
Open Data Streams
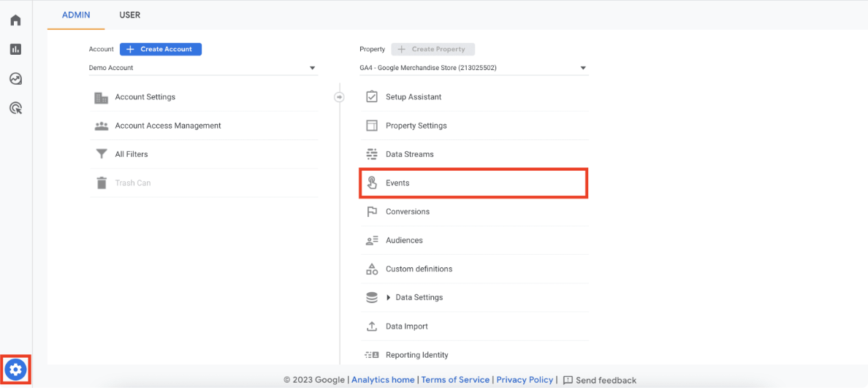(410, 154)
